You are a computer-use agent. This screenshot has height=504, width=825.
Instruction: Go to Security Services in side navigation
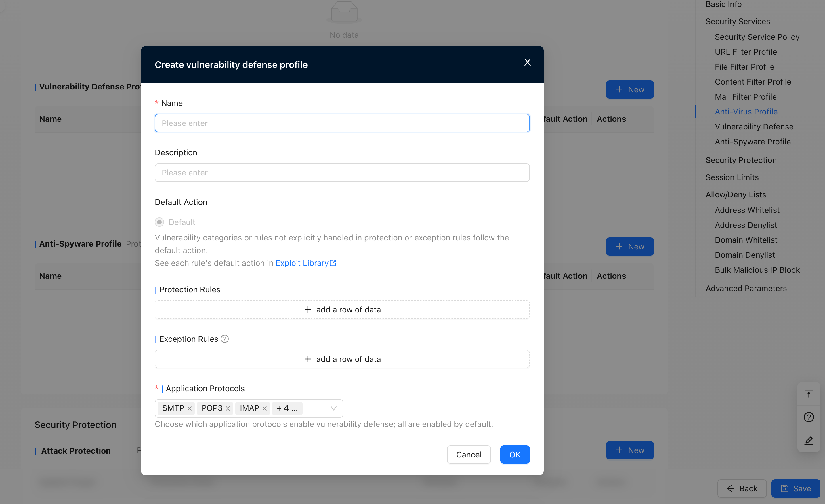[x=738, y=22]
